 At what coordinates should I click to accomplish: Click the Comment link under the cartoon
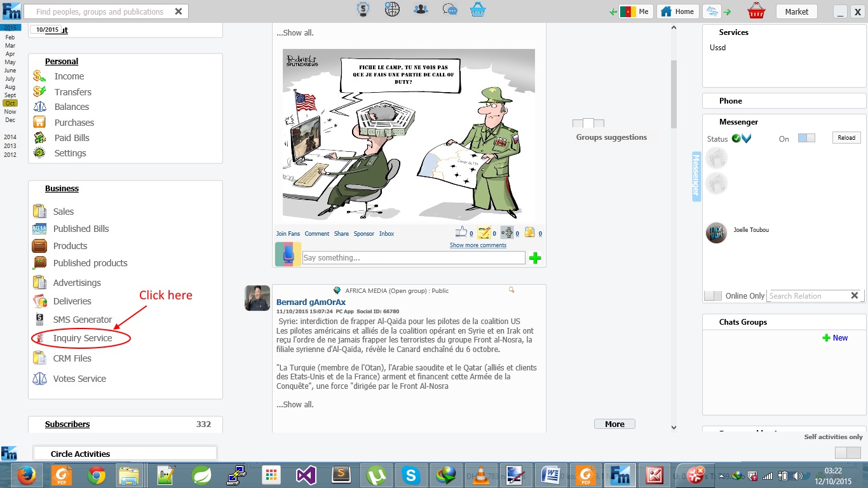(x=317, y=234)
